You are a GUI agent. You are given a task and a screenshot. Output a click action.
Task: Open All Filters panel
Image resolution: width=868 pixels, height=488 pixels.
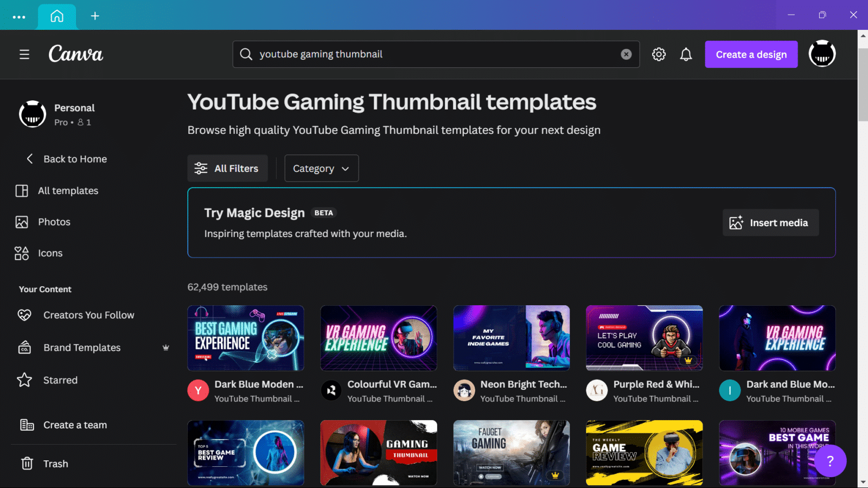click(x=227, y=169)
